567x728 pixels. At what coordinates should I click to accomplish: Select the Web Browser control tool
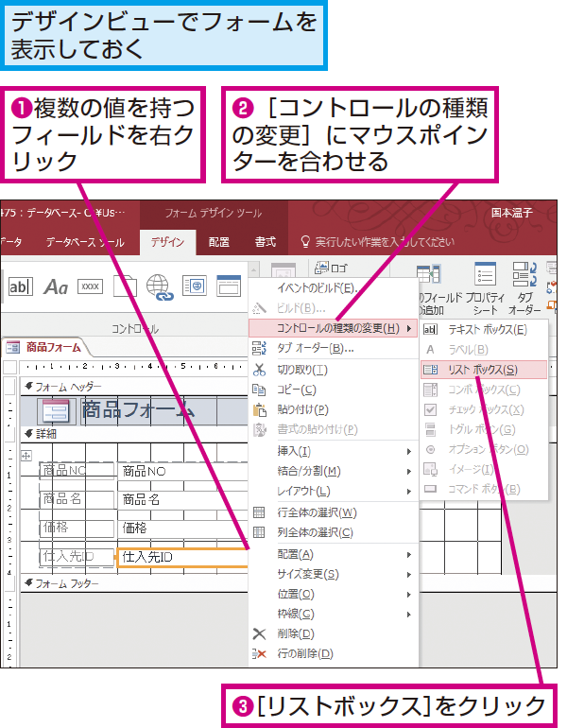195,286
